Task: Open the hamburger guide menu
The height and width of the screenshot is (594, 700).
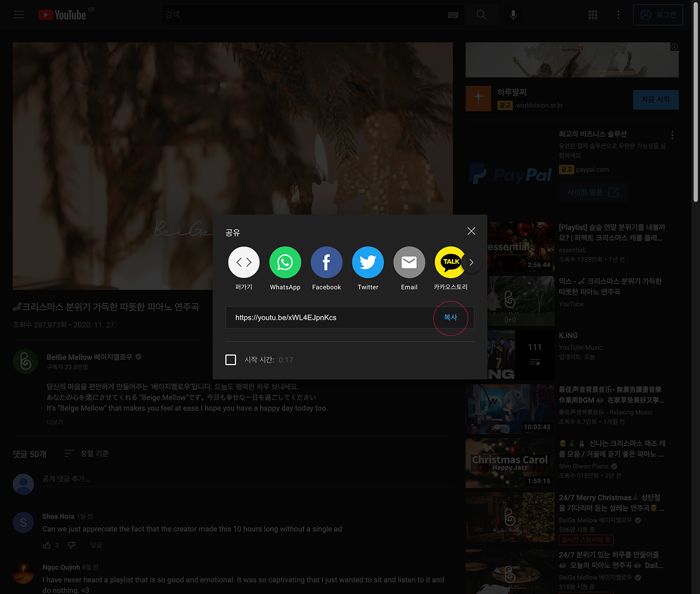Action: pyautogui.click(x=19, y=15)
